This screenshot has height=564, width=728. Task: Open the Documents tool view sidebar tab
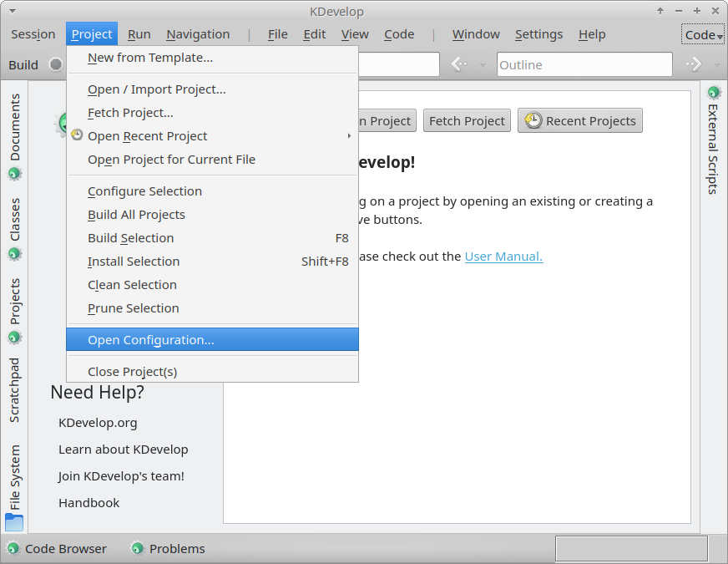tap(14, 135)
